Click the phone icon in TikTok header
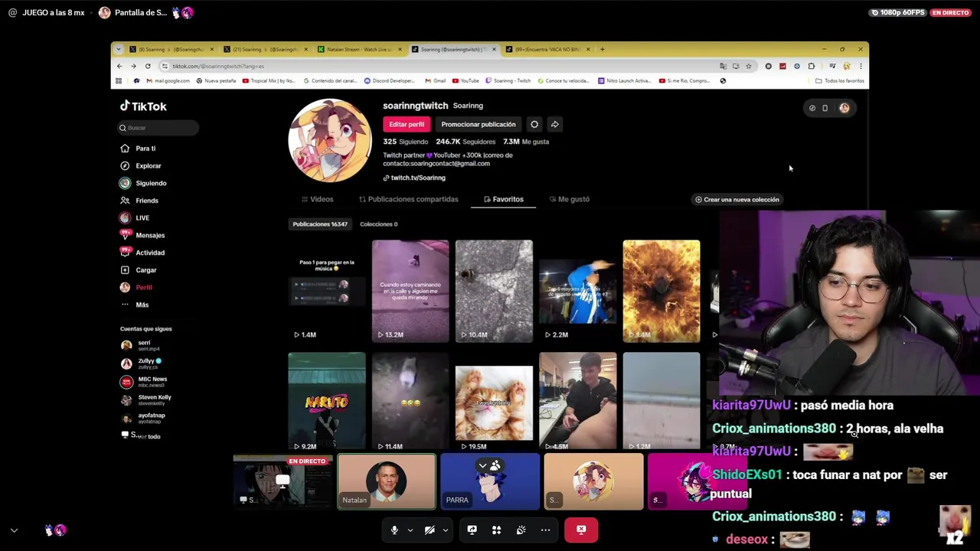Viewport: 980px width, 551px height. 825,108
